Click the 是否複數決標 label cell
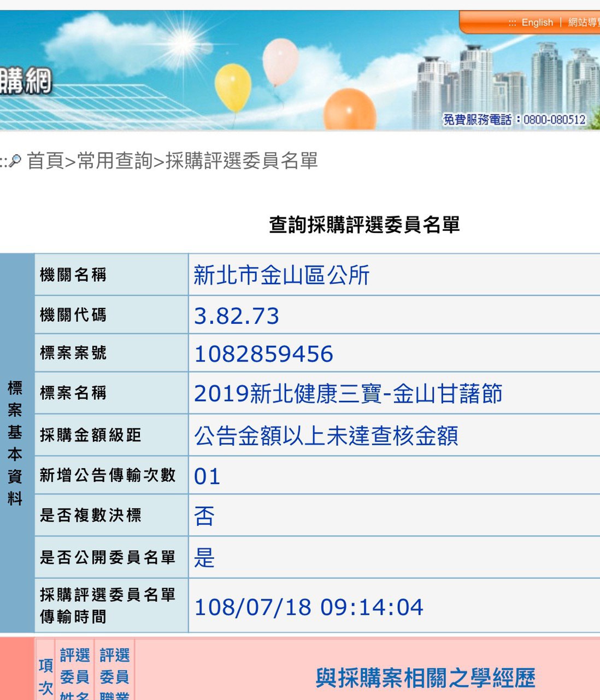The image size is (600, 700). [x=111, y=516]
